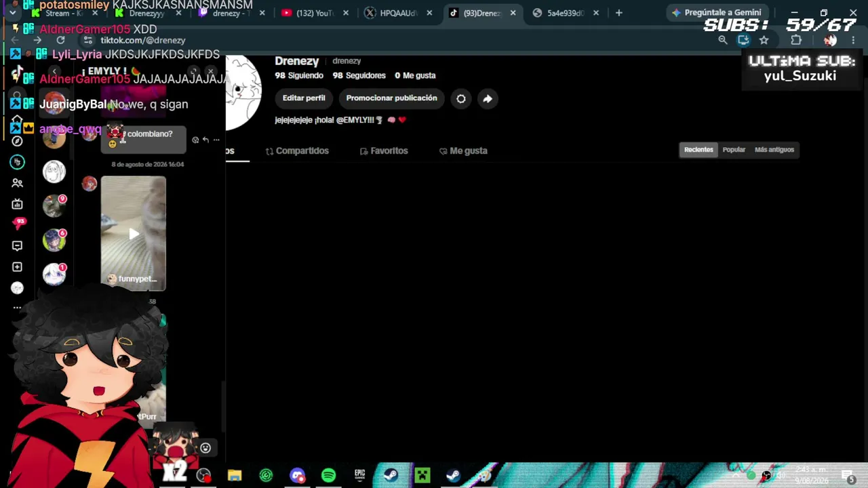Viewport: 868px width, 488px height.
Task: Sort videos by Popular
Action: (734, 150)
